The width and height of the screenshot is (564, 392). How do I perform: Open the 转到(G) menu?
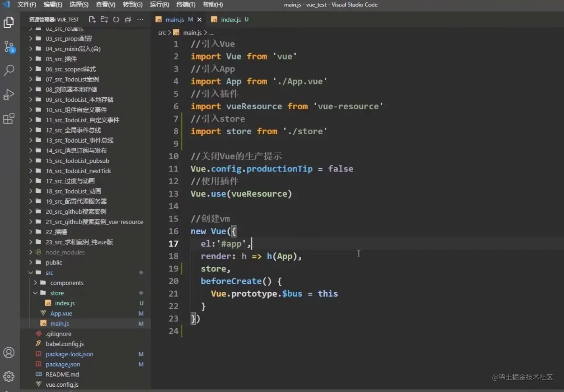[132, 5]
